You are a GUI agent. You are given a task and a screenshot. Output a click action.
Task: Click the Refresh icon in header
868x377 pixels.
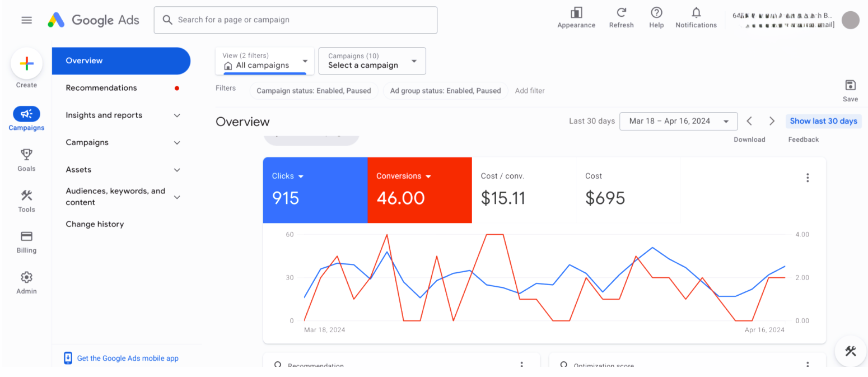621,13
